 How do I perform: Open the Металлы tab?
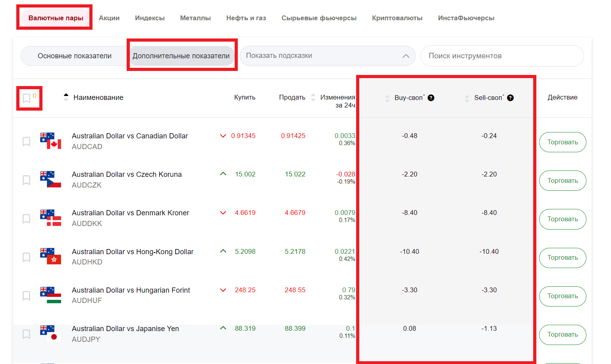pyautogui.click(x=195, y=18)
